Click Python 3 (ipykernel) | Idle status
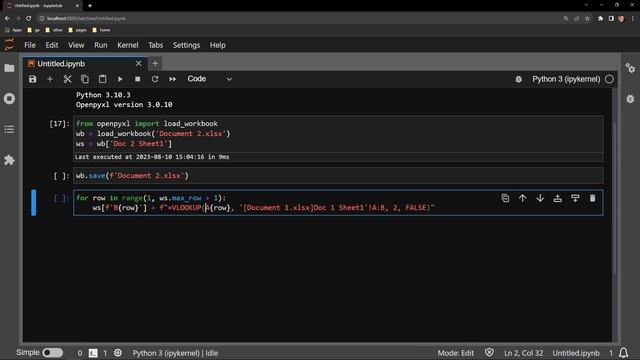This screenshot has height=360, width=640. pyautogui.click(x=175, y=353)
